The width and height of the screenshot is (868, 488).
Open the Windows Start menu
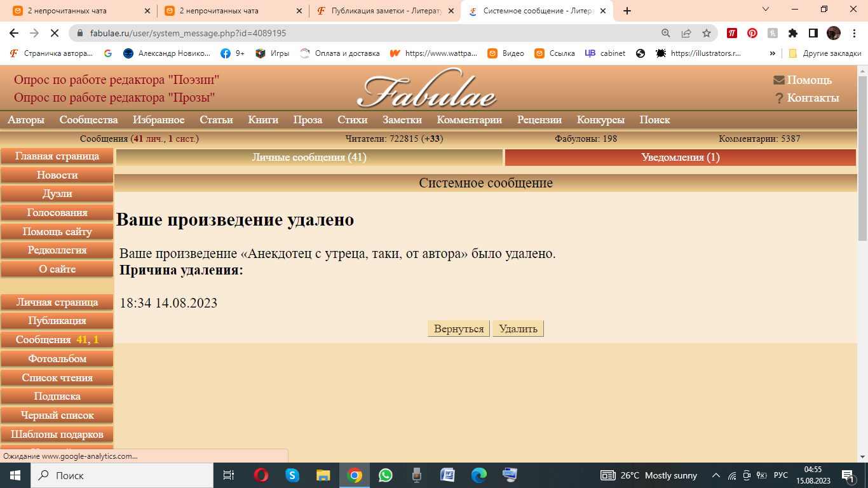click(x=15, y=475)
